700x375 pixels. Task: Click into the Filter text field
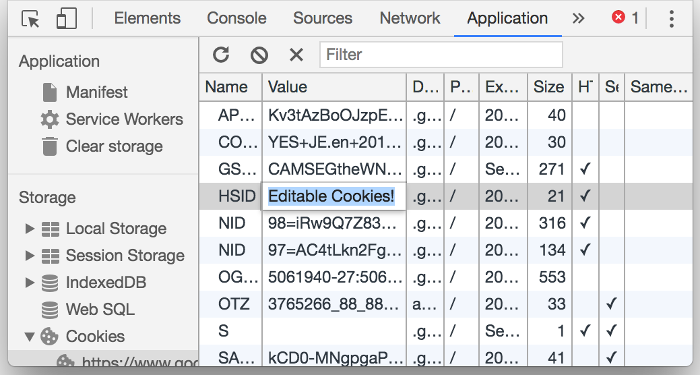coord(441,54)
